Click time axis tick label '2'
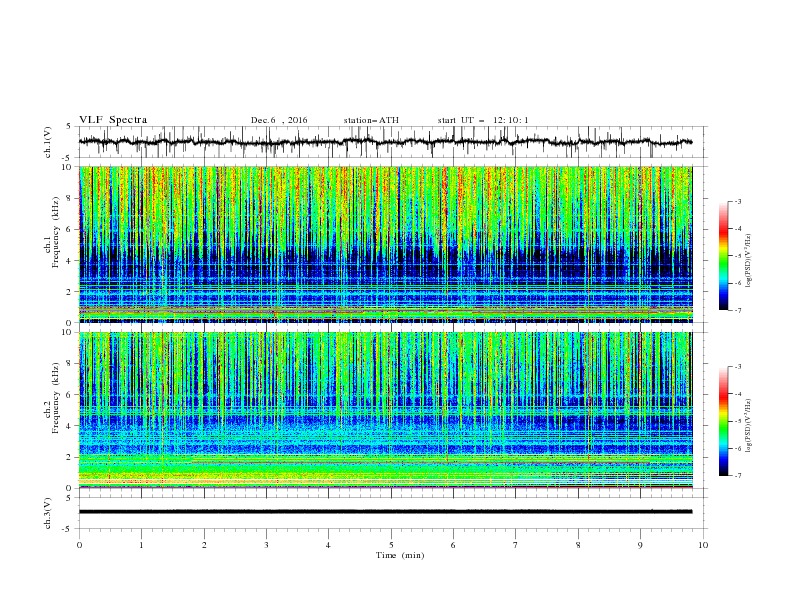Screen dimensions: 792x612 [x=204, y=545]
